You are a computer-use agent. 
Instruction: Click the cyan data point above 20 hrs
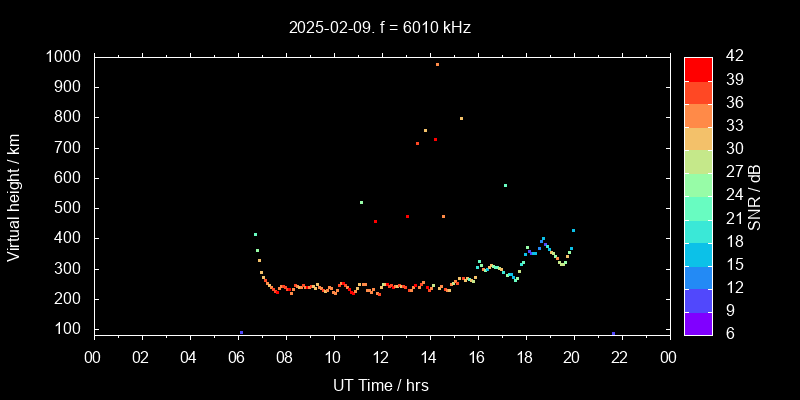(573, 230)
